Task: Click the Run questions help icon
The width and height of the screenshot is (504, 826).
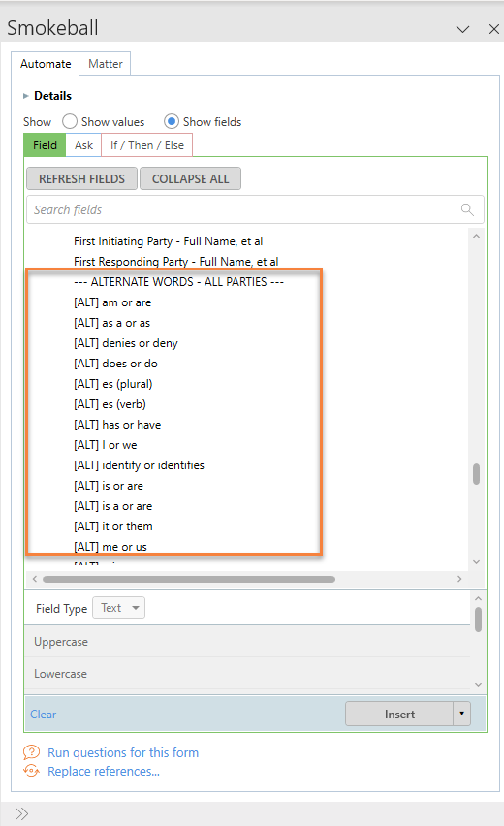Action: tap(32, 751)
